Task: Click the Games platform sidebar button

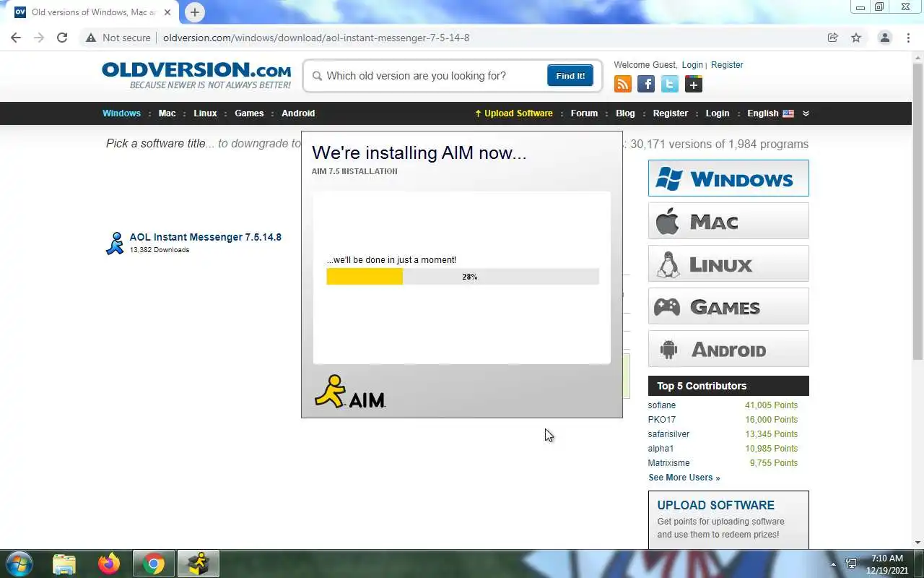Action: 728,306
